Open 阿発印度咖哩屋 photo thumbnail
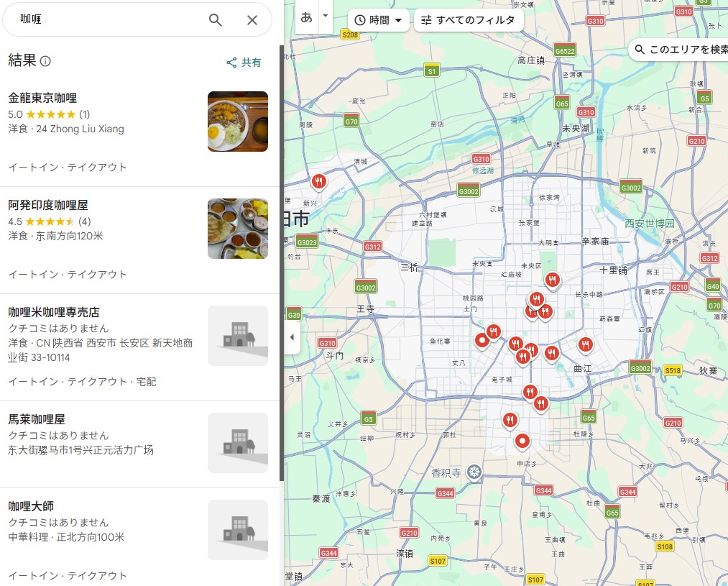Viewport: 728px width, 586px height. click(237, 229)
